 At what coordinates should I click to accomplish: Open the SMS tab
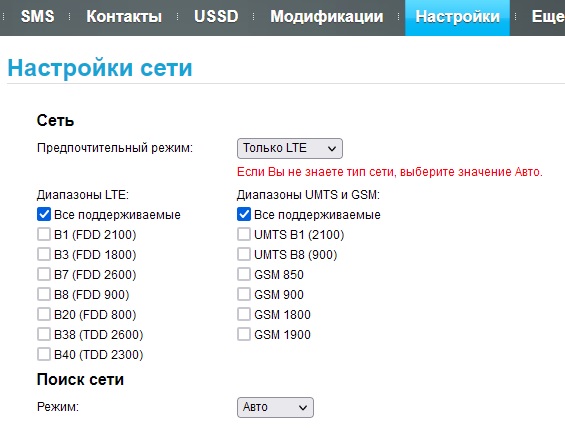pyautogui.click(x=37, y=17)
